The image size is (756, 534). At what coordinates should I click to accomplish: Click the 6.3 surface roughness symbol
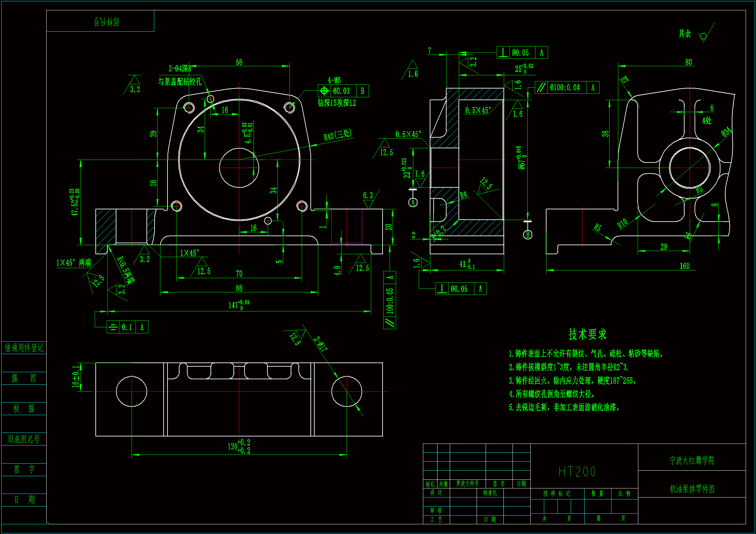(x=368, y=201)
